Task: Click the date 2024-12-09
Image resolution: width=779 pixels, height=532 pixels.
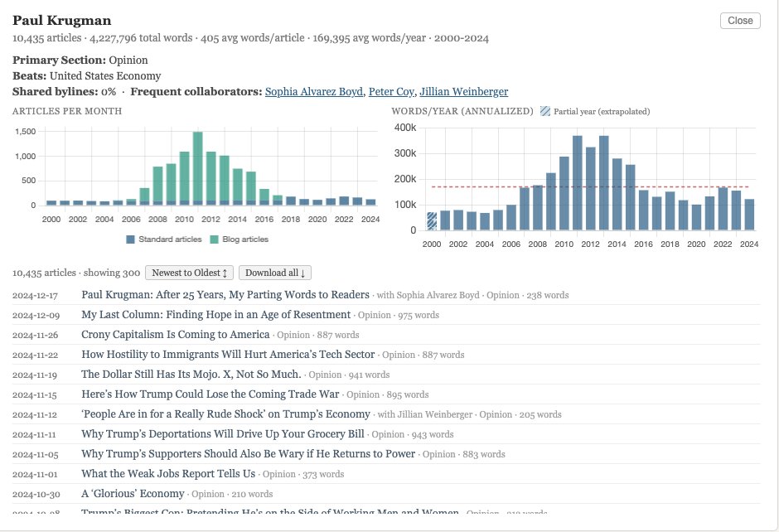Action: (36, 316)
